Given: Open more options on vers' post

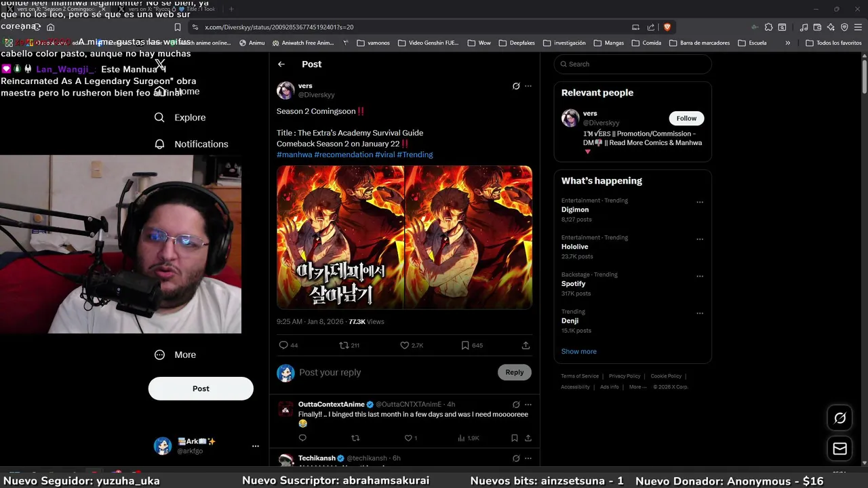Looking at the screenshot, I should 528,86.
